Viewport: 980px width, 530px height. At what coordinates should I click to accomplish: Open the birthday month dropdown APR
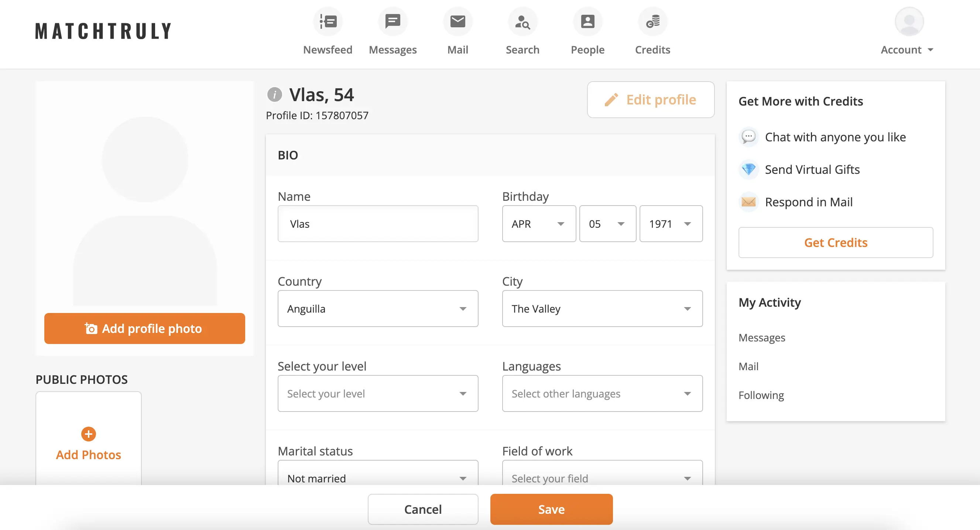539,224
